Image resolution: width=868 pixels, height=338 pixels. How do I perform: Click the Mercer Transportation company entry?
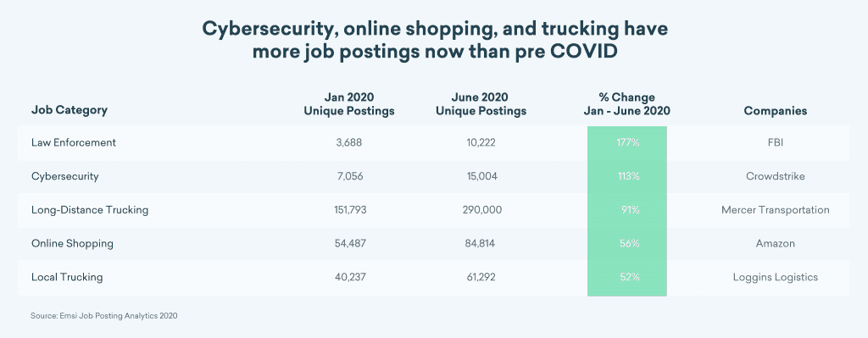click(x=775, y=210)
